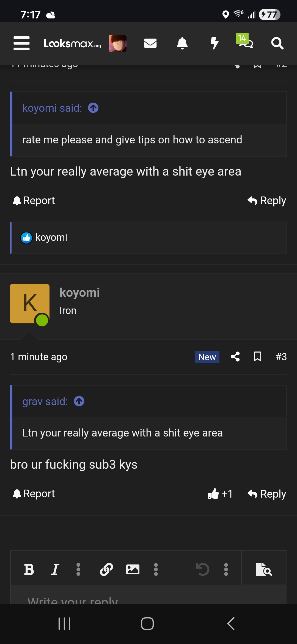Open the search magnifier icon
This screenshot has height=644, width=297.
pos(277,43)
